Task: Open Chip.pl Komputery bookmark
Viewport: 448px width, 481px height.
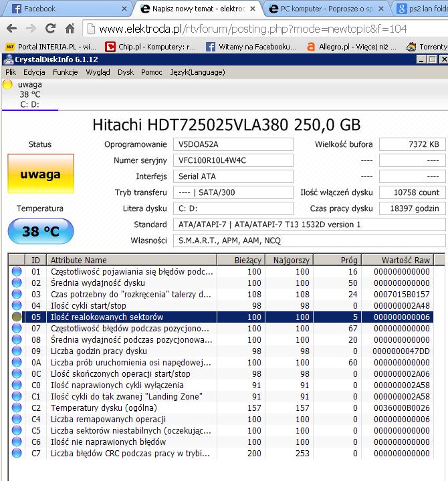Action: [x=150, y=47]
